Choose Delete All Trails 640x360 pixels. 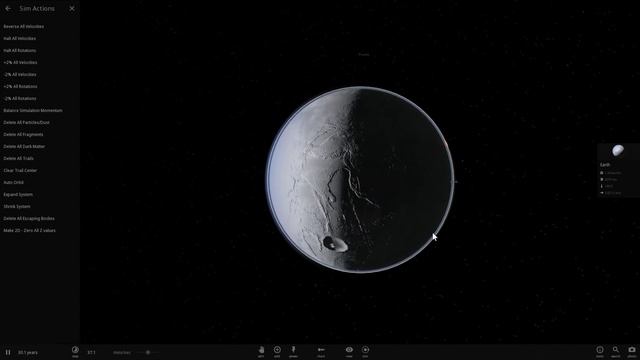(x=19, y=158)
